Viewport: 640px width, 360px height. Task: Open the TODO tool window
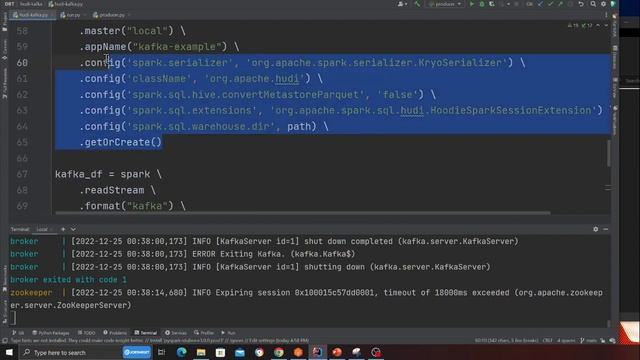(x=86, y=333)
